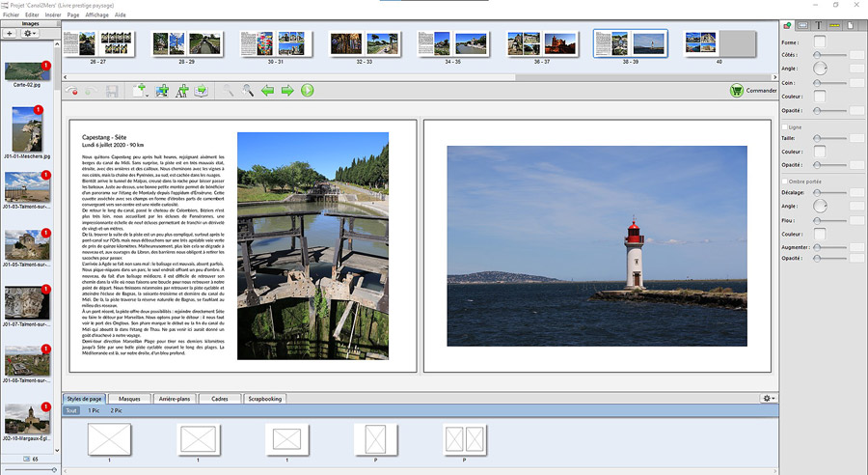Select the J01-01-Meschers.jpg image thumbnail

(x=27, y=129)
